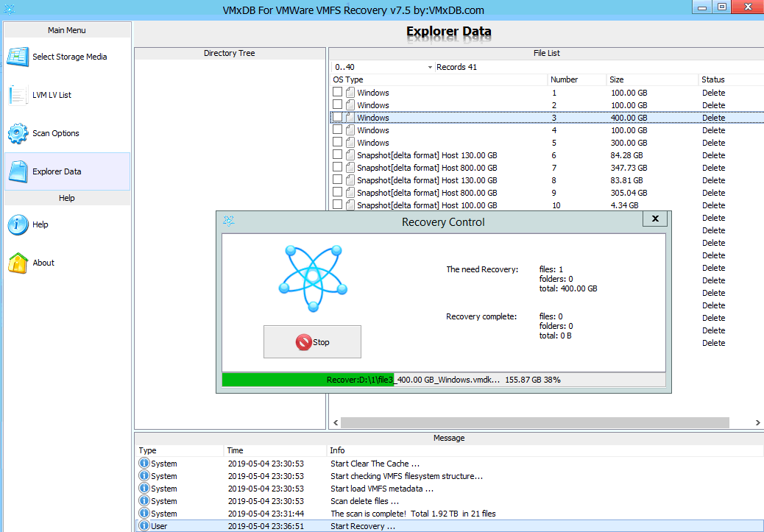Click the "total: 400.00 GB" recovery value
The height and width of the screenshot is (532, 764).
[568, 288]
